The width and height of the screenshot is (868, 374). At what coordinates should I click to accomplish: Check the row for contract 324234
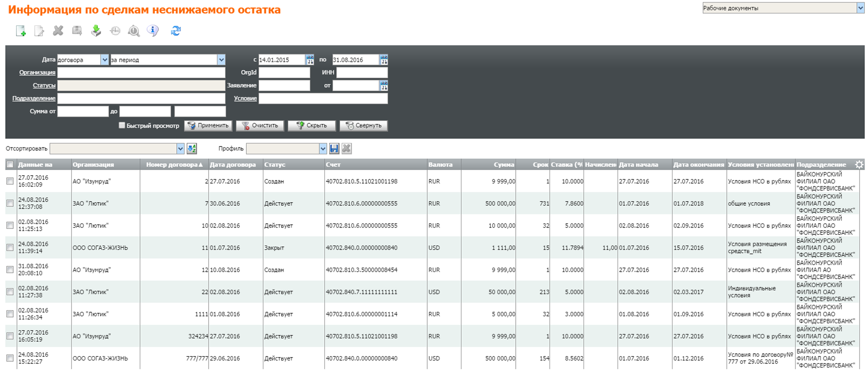point(10,336)
